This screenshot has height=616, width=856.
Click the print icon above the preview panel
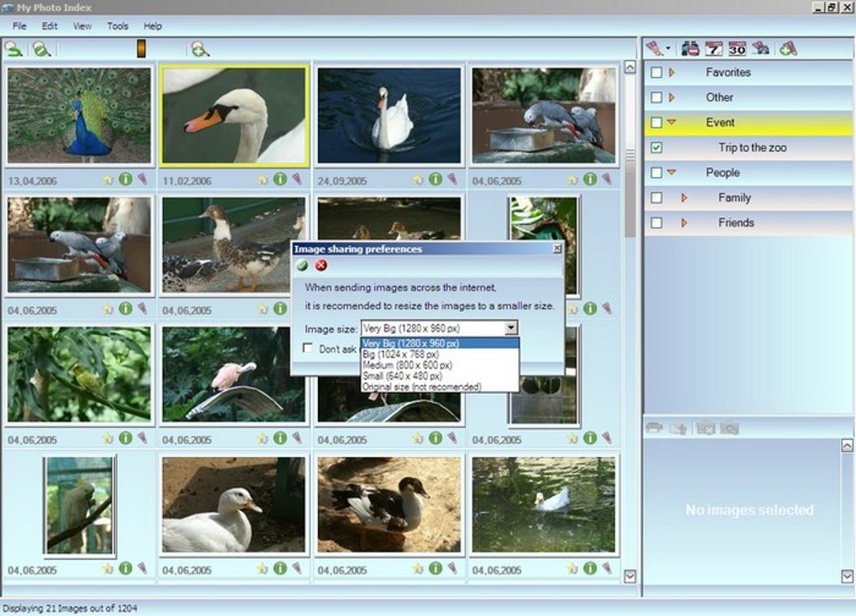[654, 428]
